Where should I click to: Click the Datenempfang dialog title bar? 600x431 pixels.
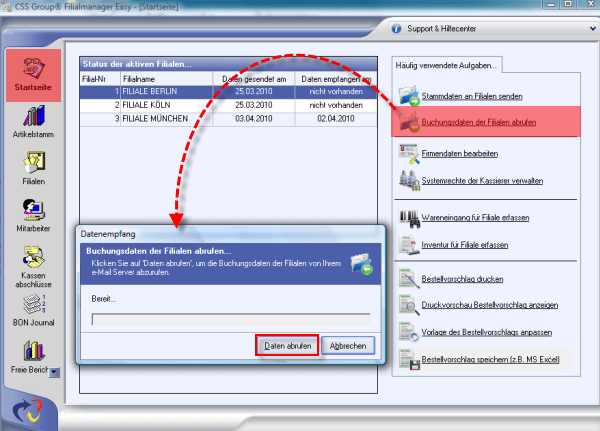(231, 234)
